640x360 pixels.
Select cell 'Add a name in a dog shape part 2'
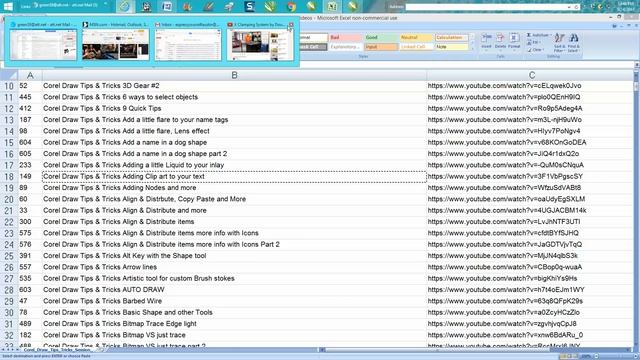coord(234,154)
